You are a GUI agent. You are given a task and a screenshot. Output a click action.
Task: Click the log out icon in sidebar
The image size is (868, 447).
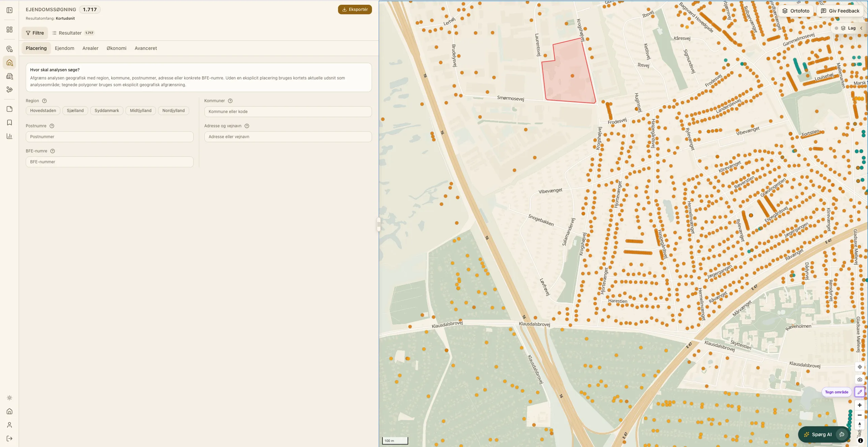click(x=9, y=439)
